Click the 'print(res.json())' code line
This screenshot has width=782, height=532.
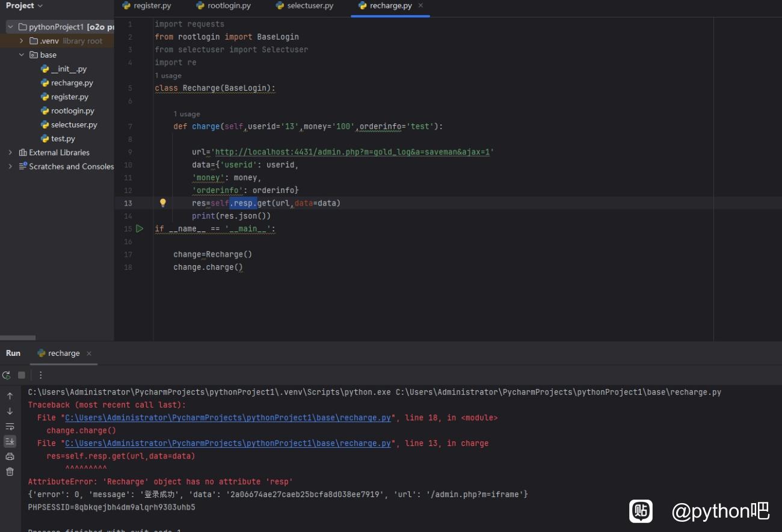(231, 216)
